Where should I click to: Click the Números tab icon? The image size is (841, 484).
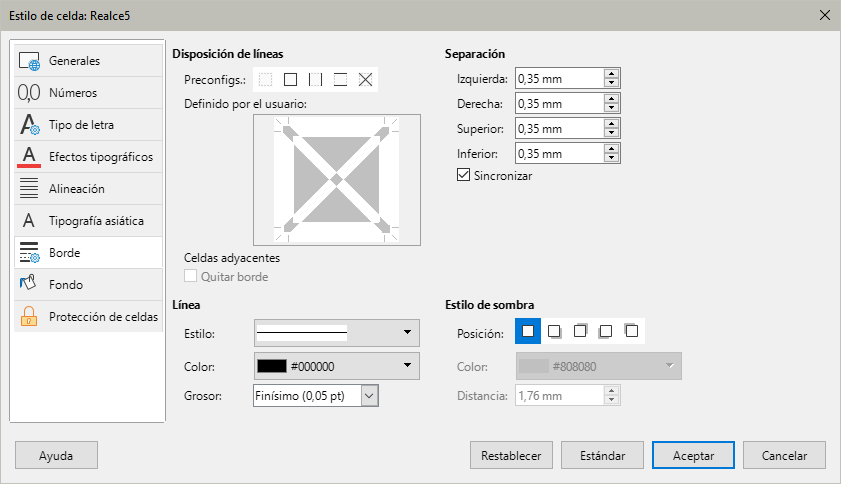click(29, 93)
